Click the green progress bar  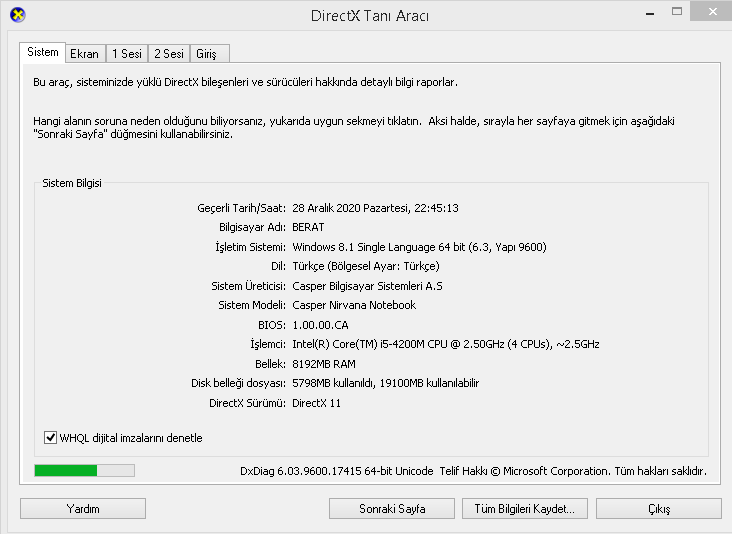(84, 471)
